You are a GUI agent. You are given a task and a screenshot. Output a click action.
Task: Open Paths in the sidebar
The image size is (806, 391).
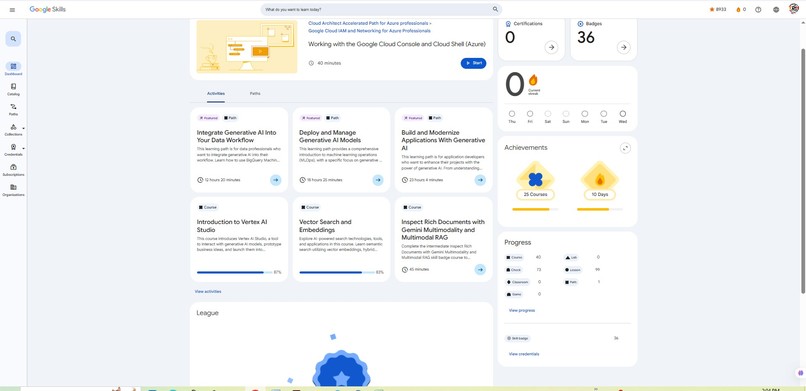[13, 109]
